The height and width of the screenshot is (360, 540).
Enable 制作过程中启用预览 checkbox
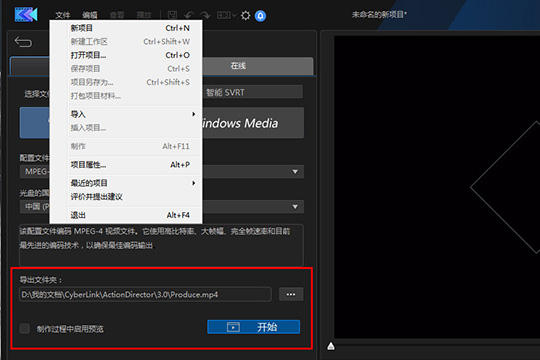pyautogui.click(x=25, y=329)
